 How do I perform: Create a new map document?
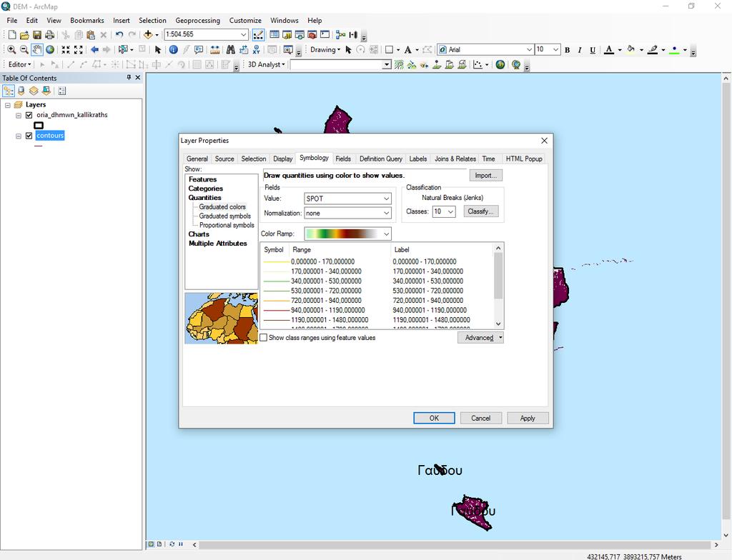[12, 34]
